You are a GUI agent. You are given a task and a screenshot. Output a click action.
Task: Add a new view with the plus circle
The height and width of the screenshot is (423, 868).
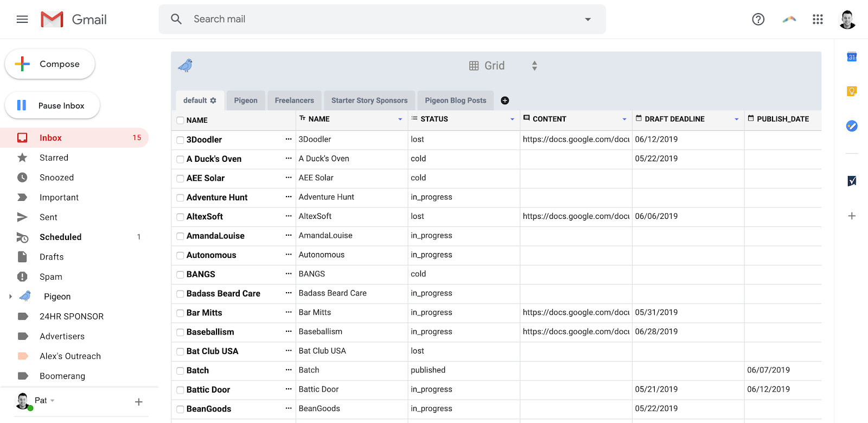tap(505, 100)
